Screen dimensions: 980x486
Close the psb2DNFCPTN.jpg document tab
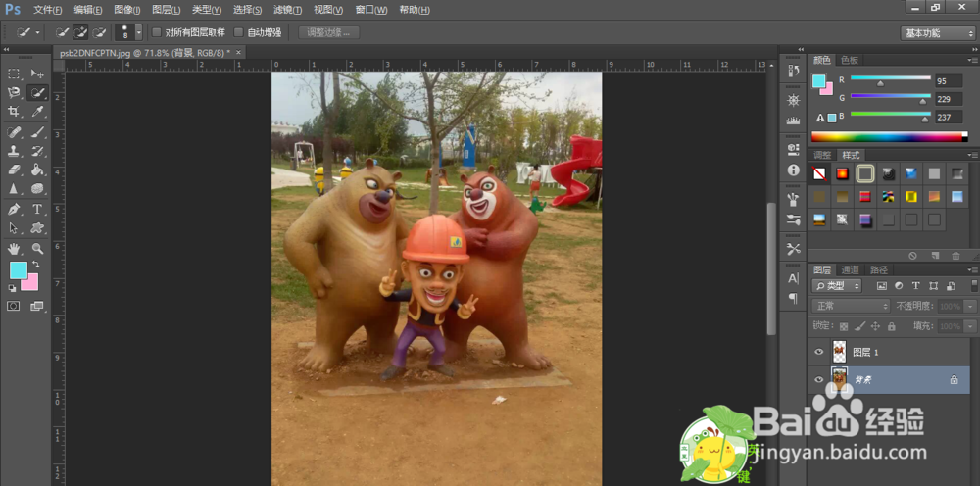coord(238,53)
